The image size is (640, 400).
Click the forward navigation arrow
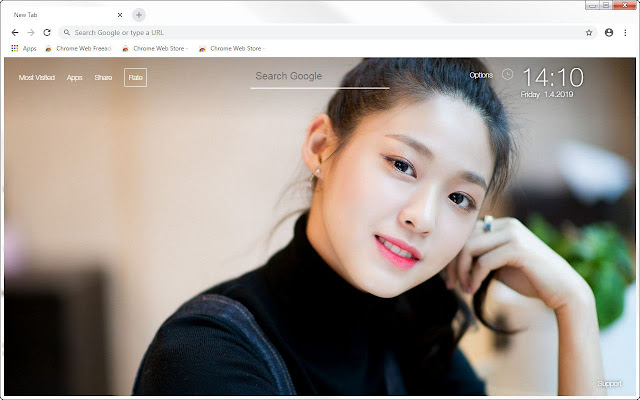[31, 33]
